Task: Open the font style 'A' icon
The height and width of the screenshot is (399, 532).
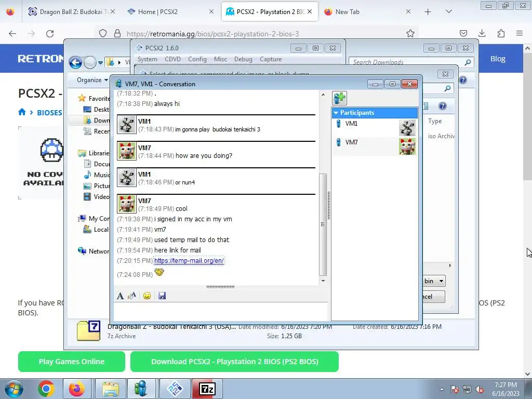Action: click(120, 296)
